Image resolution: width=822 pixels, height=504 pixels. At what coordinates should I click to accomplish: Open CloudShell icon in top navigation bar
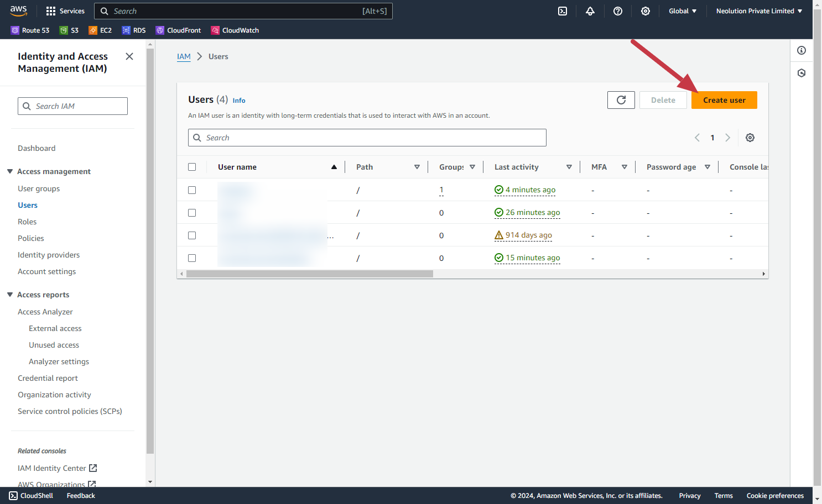click(563, 11)
